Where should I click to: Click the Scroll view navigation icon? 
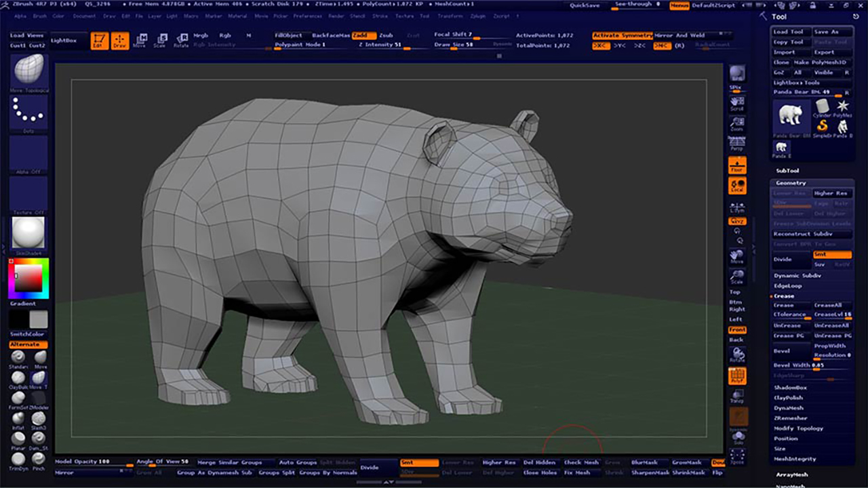tap(736, 104)
